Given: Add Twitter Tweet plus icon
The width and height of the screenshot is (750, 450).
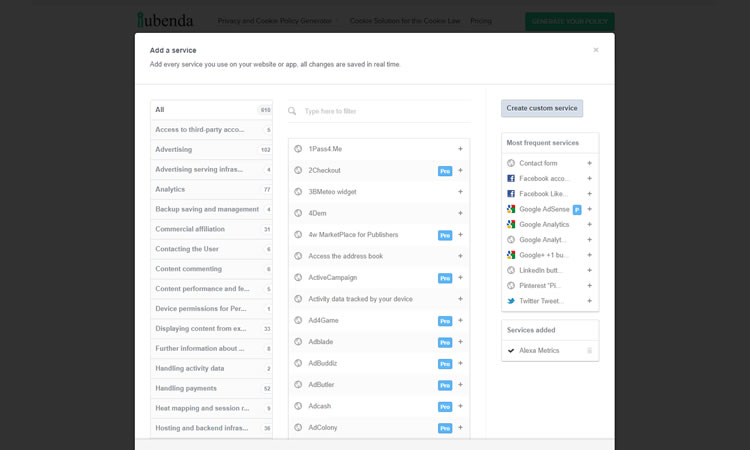Looking at the screenshot, I should 589,301.
